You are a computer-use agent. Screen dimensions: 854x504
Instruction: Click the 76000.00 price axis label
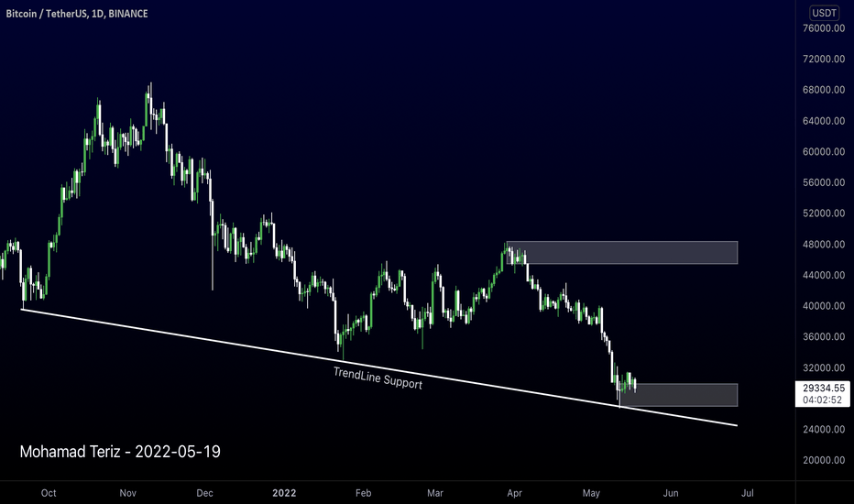click(x=824, y=28)
